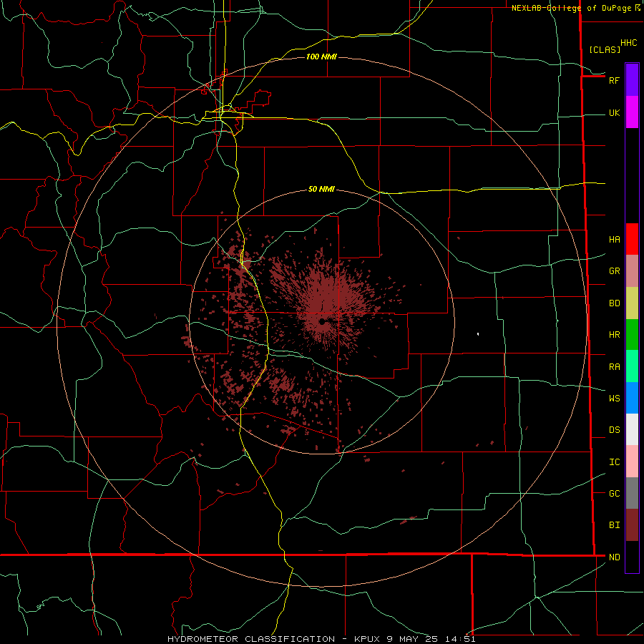Screen dimensions: 644x644
Task: Click the HR legend label
Action: (x=614, y=335)
